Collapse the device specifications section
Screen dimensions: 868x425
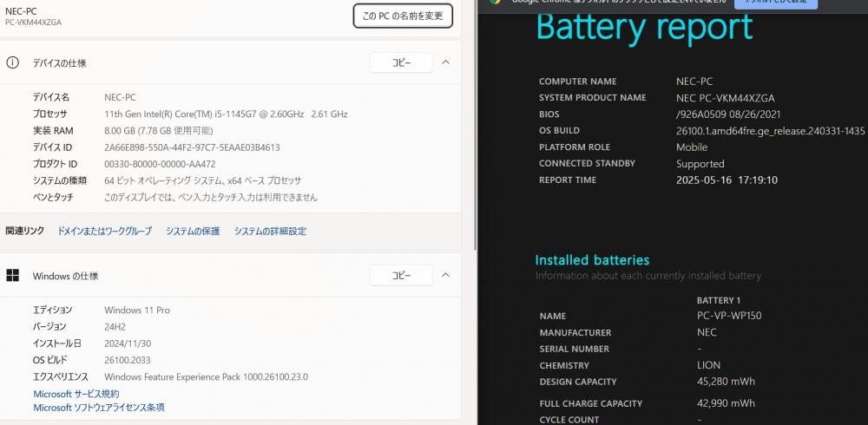click(445, 62)
